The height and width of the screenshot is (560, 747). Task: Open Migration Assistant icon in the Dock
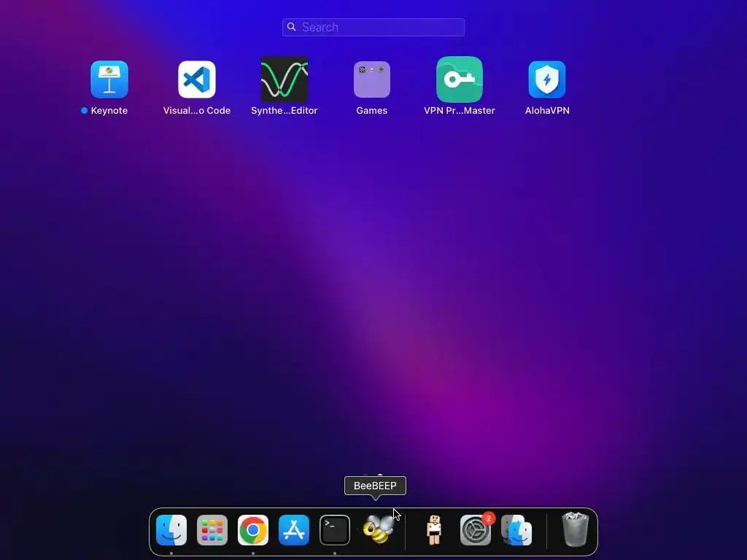[517, 530]
